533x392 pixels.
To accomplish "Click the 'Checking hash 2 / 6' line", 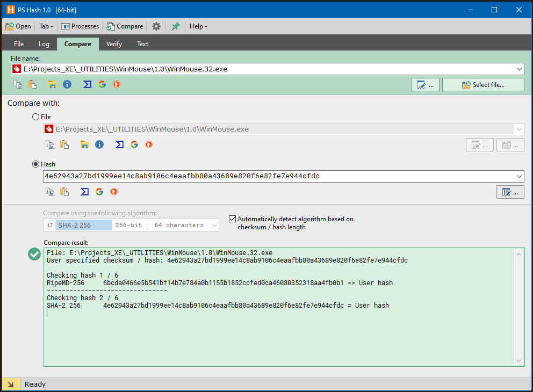I will pos(82,298).
